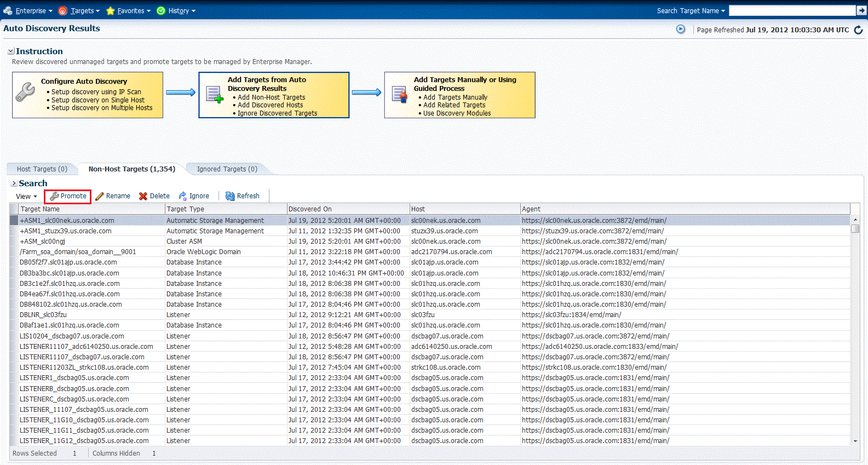868x465 pixels.
Task: Select the +ASM_slc00ngj row
Action: click(x=430, y=242)
